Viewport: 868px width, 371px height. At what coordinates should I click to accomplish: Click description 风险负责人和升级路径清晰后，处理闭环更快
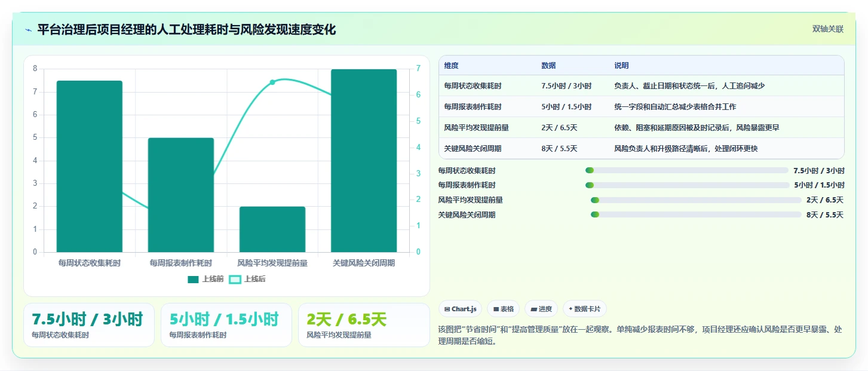pos(686,149)
